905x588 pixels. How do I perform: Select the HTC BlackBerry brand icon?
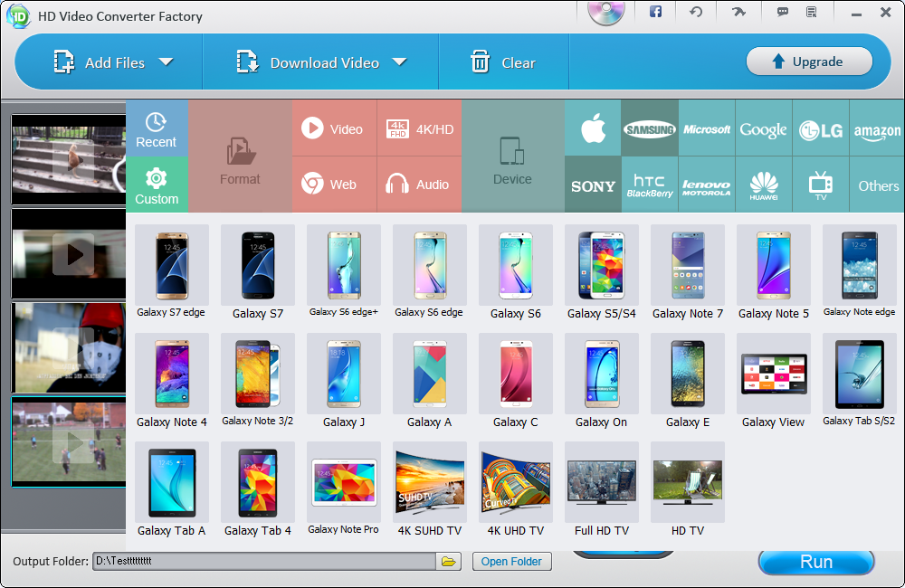pos(650,185)
